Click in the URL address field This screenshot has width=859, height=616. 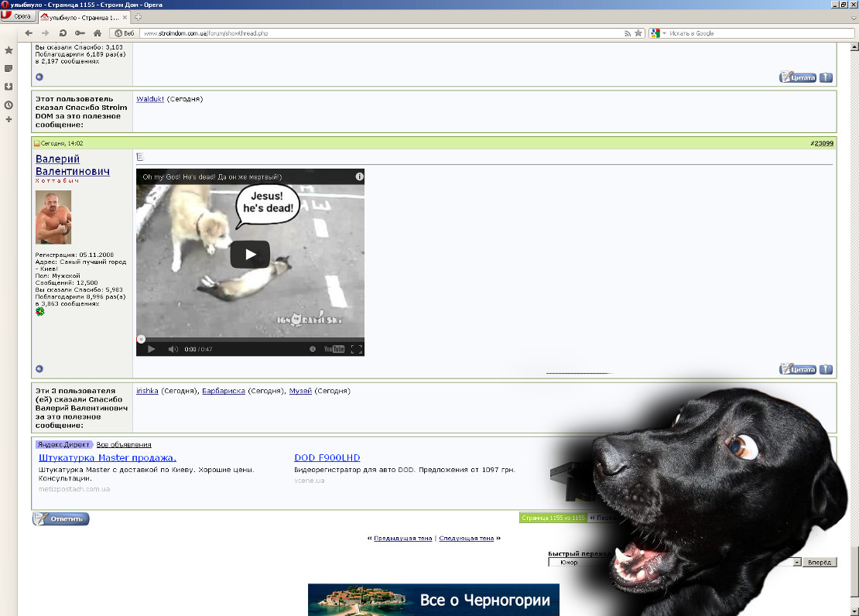381,33
